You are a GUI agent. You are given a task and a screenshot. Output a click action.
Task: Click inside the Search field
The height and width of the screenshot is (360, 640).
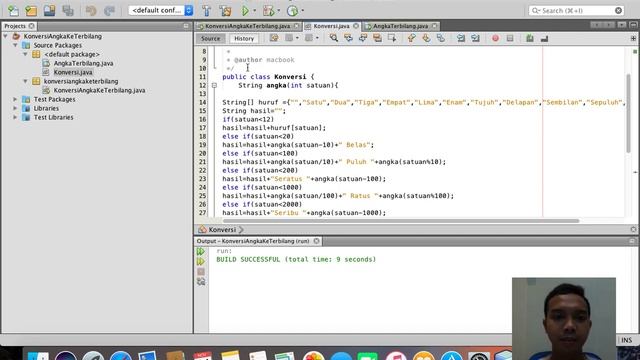pyautogui.click(x=576, y=10)
